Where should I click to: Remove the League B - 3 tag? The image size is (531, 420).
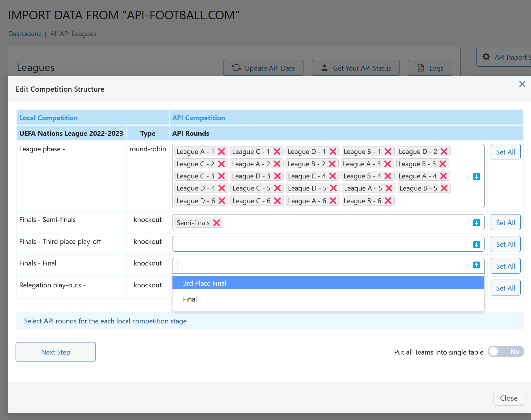tap(443, 164)
